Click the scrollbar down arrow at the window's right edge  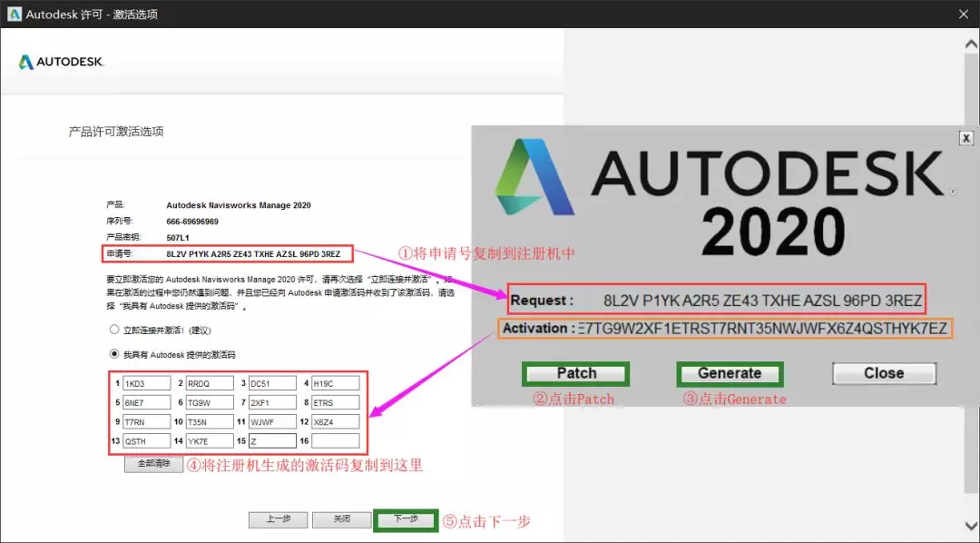click(x=971, y=526)
